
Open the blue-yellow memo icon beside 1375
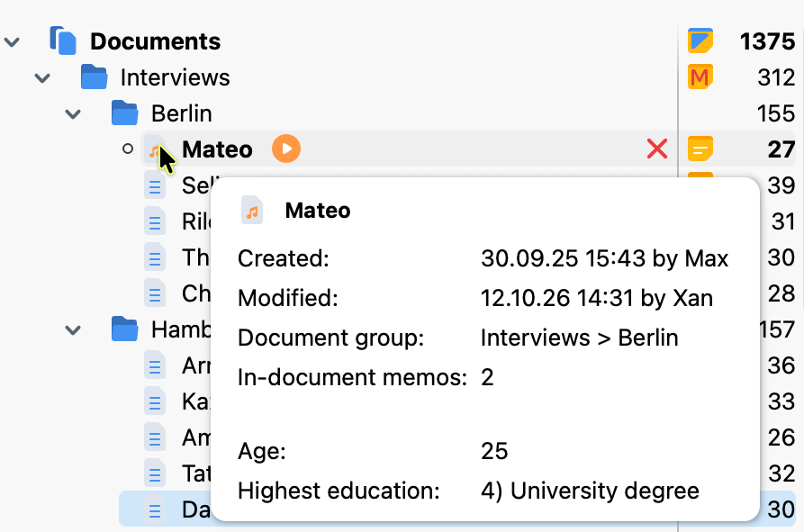(700, 41)
